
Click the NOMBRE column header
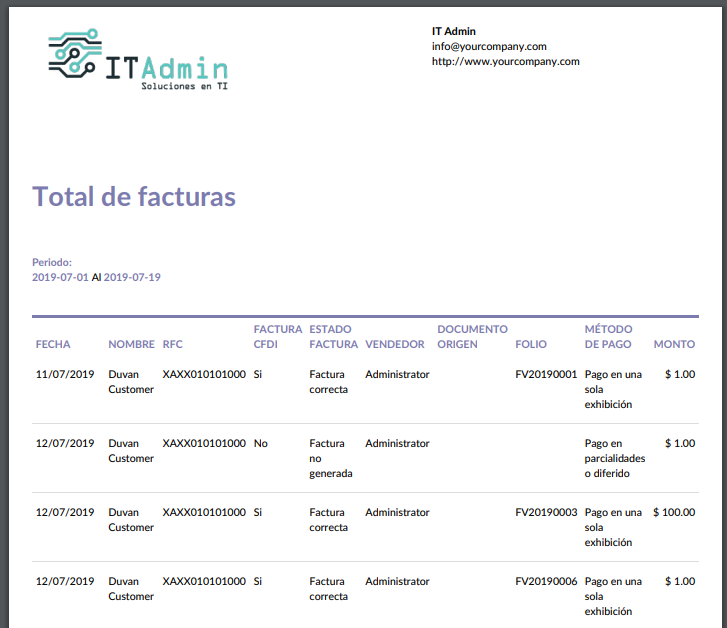click(131, 344)
